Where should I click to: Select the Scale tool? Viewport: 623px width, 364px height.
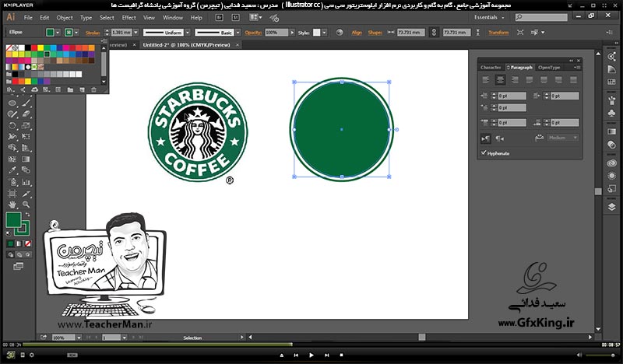click(x=26, y=125)
